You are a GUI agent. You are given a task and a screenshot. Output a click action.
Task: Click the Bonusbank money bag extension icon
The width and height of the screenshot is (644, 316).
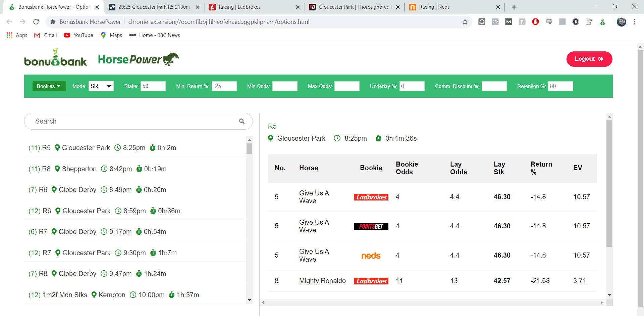pos(603,21)
